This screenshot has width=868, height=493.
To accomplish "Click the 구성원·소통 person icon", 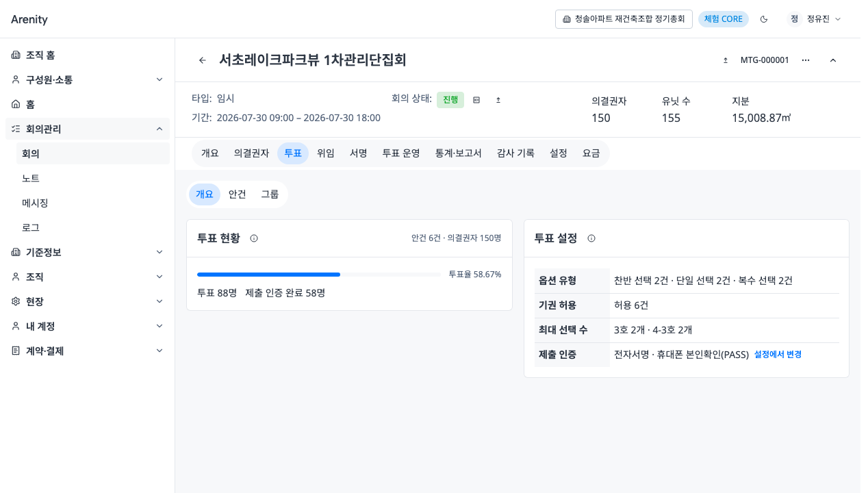I will point(16,79).
